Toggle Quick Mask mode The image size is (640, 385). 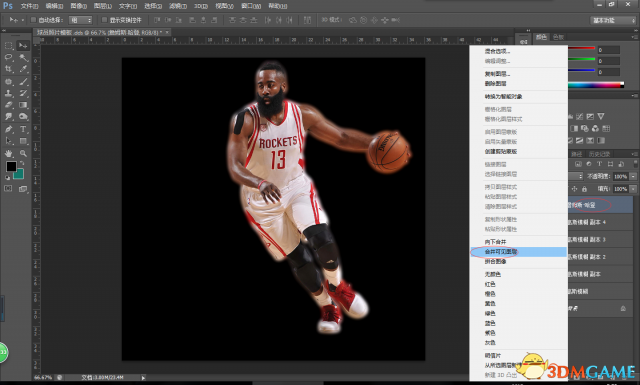[x=8, y=189]
